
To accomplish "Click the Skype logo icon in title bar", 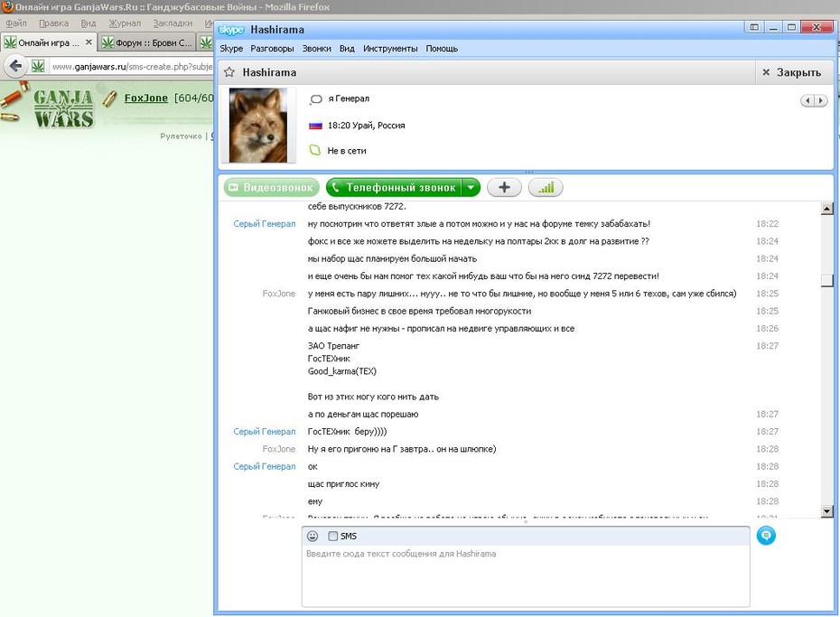I will click(231, 30).
